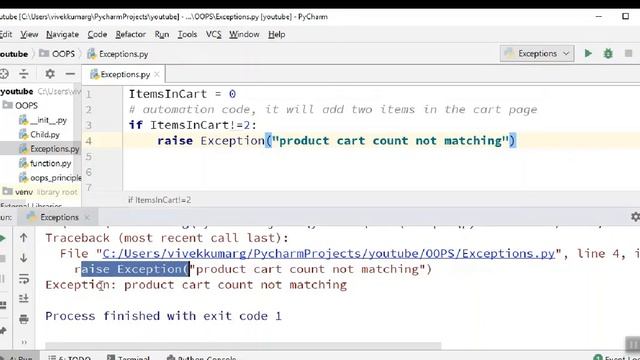
Task: Hide the project tool window
Action: click(x=70, y=74)
